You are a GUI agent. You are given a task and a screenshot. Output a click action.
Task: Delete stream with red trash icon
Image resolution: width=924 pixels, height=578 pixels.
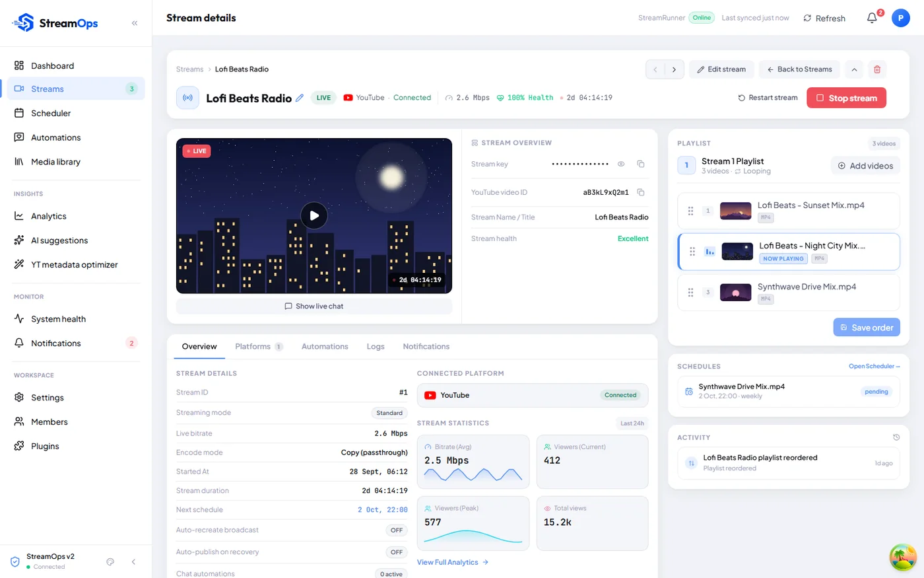pyautogui.click(x=877, y=69)
